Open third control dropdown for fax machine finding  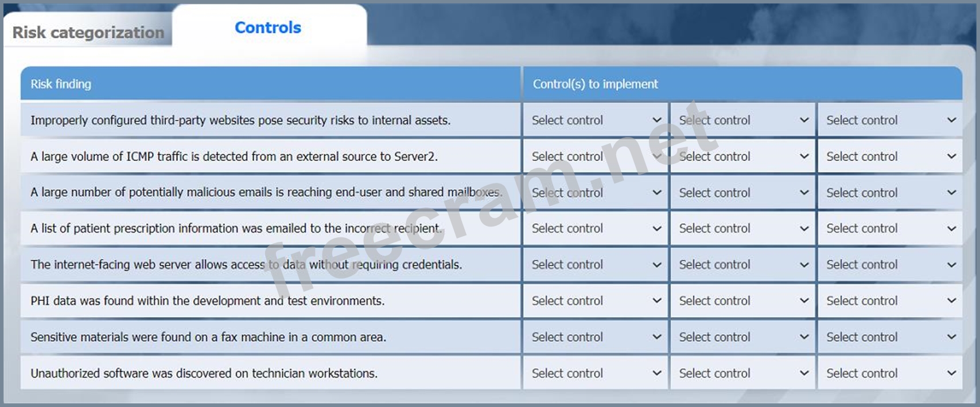(890, 337)
